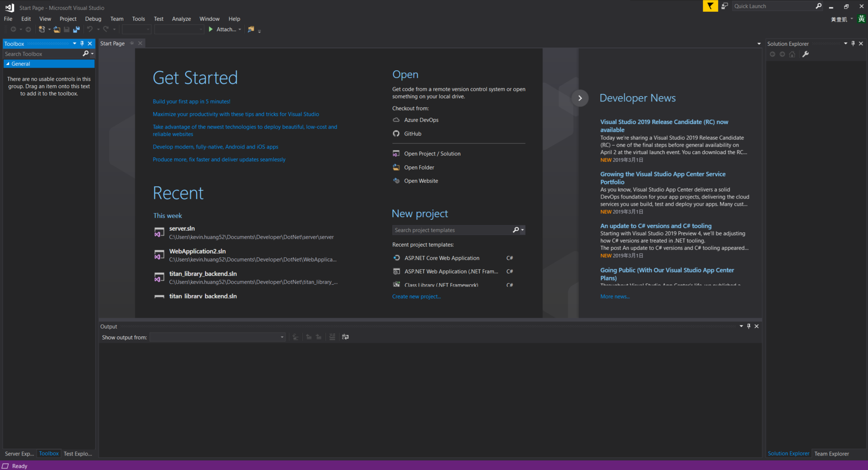The width and height of the screenshot is (868, 470).
Task: Click the GitHub checkout icon
Action: pos(396,134)
